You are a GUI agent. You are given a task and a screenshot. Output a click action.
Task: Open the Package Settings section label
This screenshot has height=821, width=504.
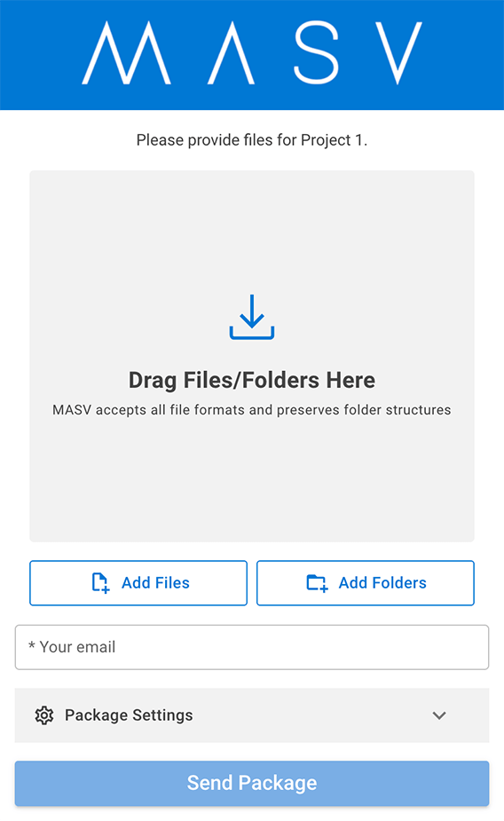tap(129, 715)
